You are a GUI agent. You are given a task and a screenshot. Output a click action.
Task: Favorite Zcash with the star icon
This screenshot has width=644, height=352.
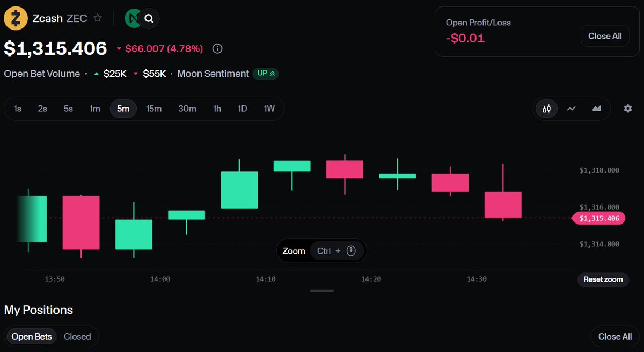pyautogui.click(x=98, y=18)
